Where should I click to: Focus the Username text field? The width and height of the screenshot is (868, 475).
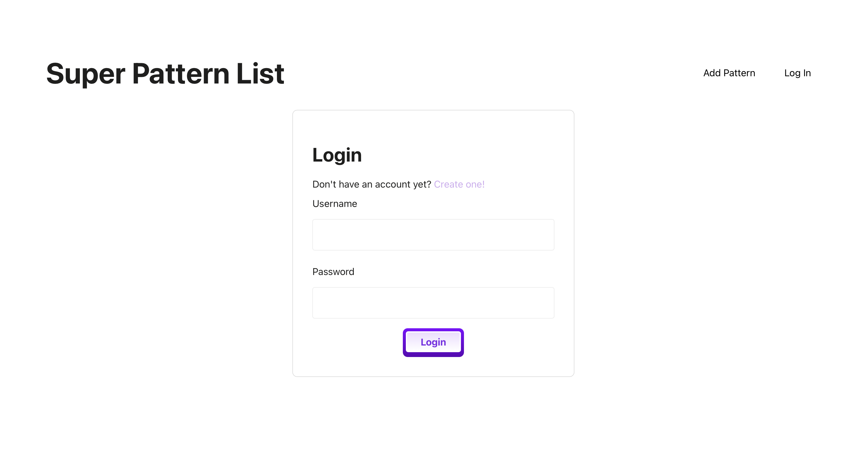tap(433, 235)
